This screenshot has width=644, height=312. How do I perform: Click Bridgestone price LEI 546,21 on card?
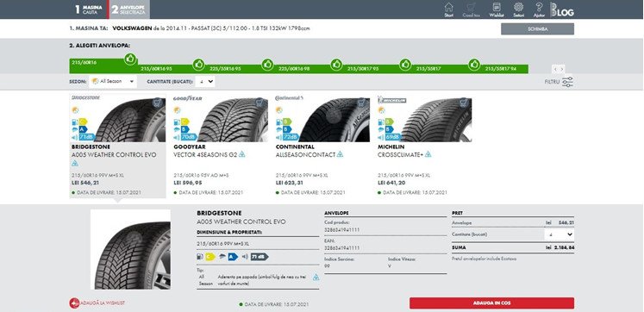point(85,182)
